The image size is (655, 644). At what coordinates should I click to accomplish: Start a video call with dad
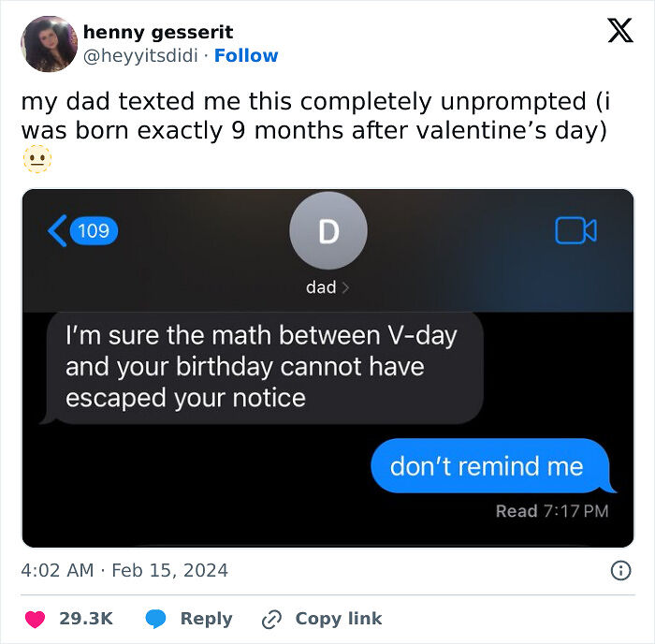[575, 230]
